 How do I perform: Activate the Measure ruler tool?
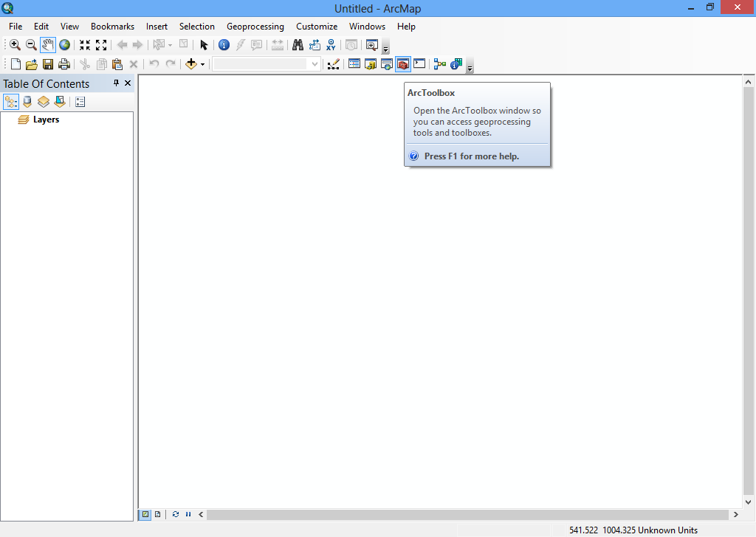278,45
